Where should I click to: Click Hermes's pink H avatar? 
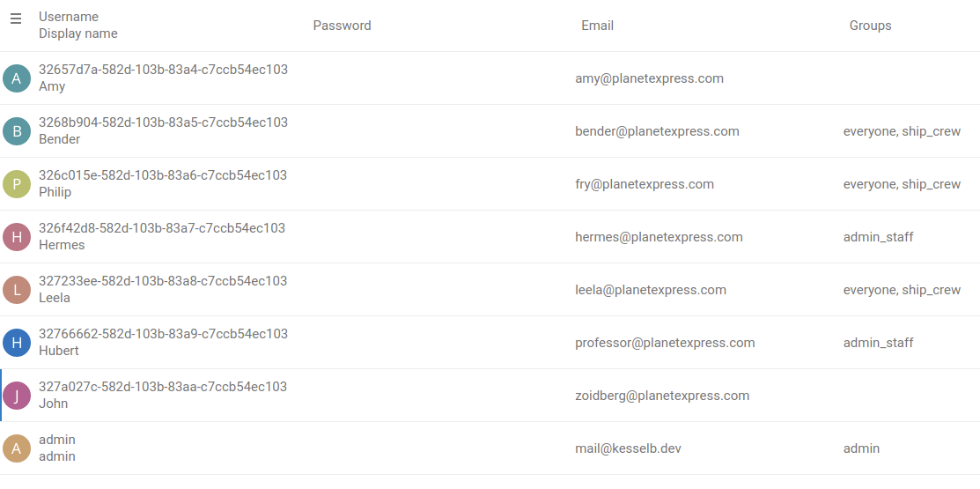point(16,237)
